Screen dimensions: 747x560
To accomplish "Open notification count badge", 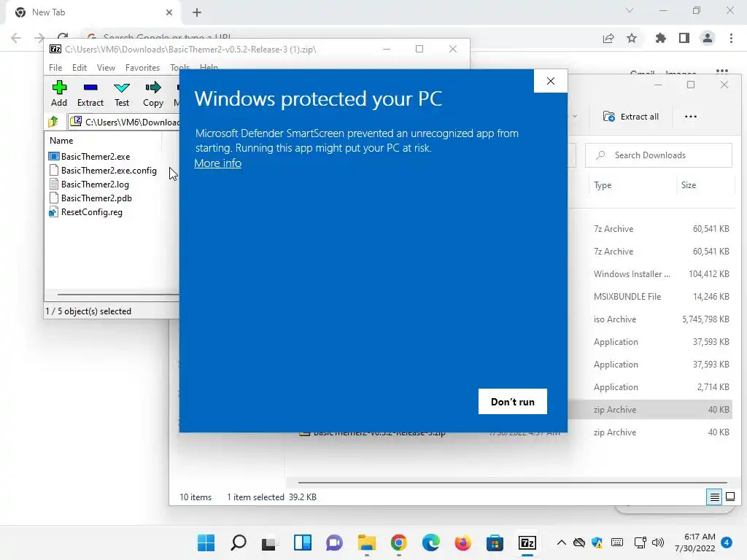I will [x=727, y=542].
